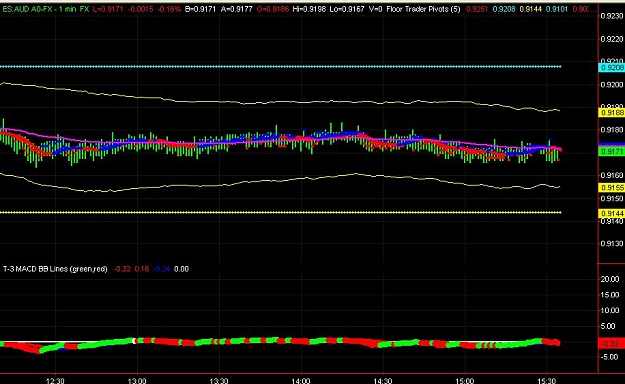Click the cyan dotted pivot line at 0.9208
625x384 pixels.
pyautogui.click(x=281, y=67)
